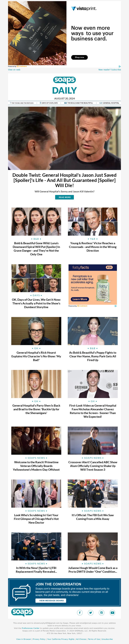Open the Rick Hearst article thumbnail

coord(36,331)
